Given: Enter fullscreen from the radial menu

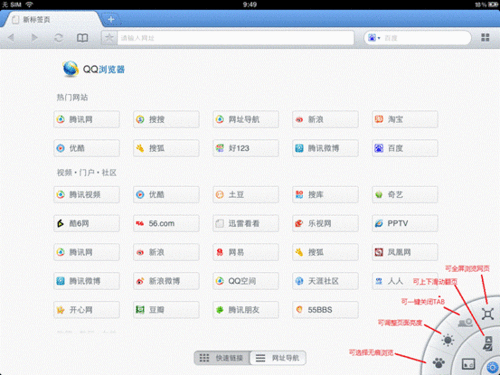Looking at the screenshot, I should [488, 314].
